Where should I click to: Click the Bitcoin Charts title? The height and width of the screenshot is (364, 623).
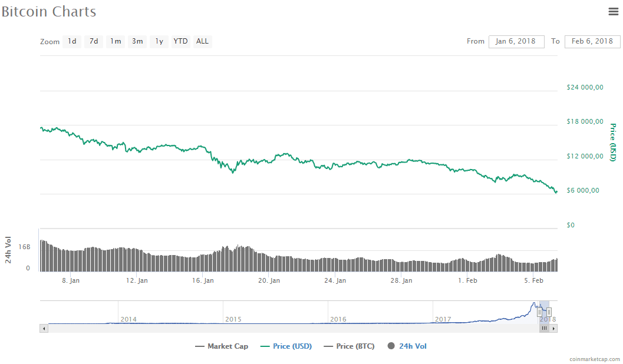coord(48,12)
